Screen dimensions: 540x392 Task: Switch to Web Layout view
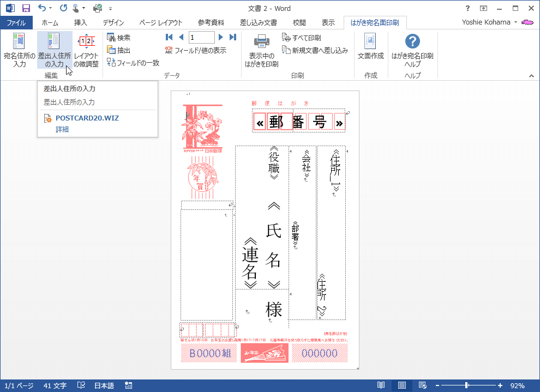[422, 385]
